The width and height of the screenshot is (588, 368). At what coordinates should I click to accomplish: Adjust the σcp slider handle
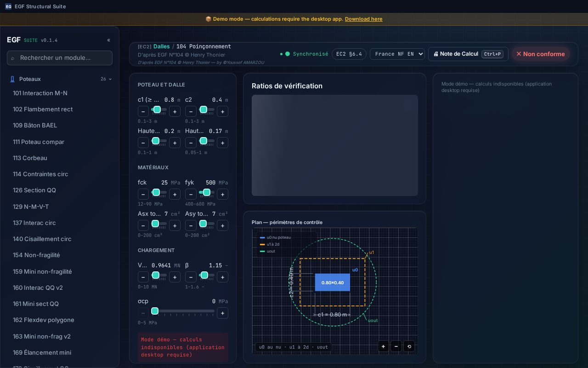pyautogui.click(x=155, y=311)
